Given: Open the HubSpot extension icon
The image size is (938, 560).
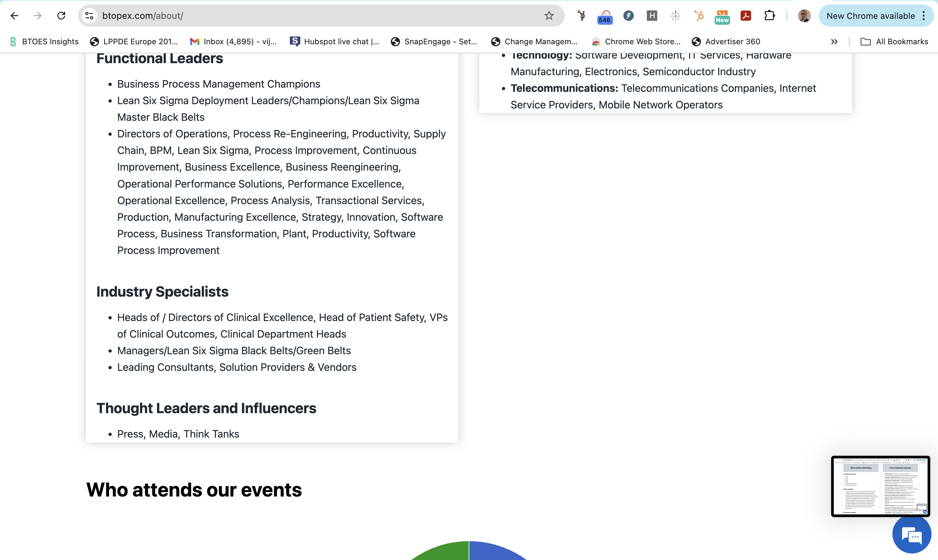Looking at the screenshot, I should click(699, 16).
